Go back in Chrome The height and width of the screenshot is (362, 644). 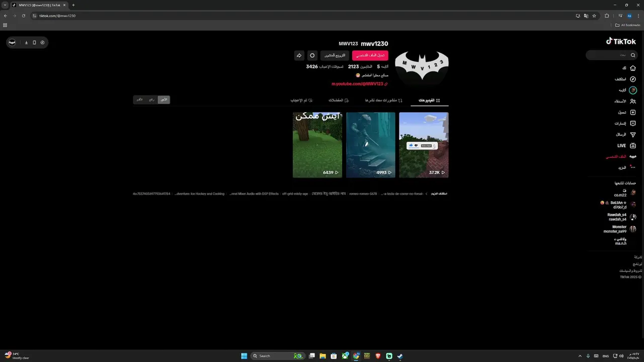[6, 16]
